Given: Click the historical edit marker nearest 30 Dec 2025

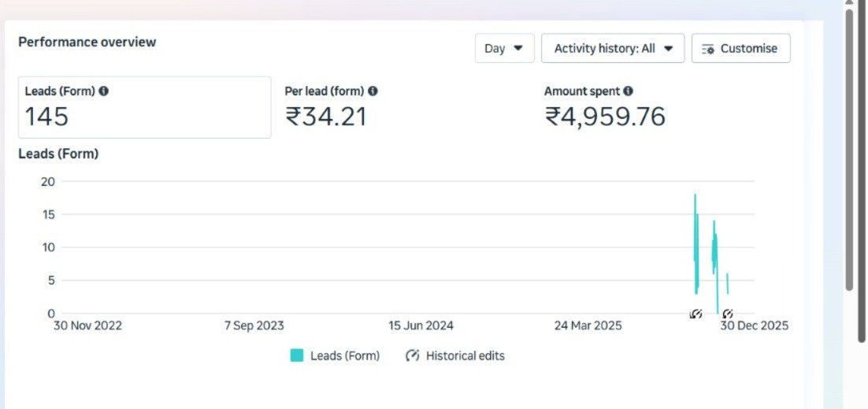Looking at the screenshot, I should 728,314.
